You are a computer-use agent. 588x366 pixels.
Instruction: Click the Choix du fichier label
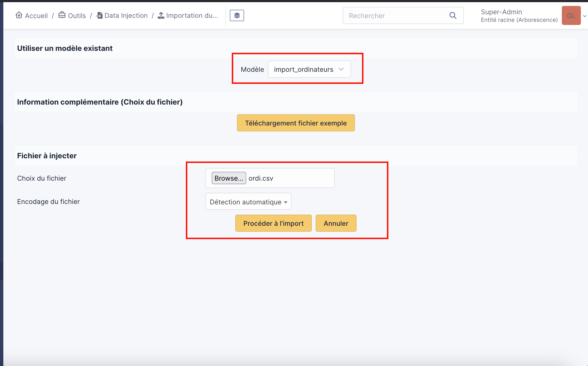pyautogui.click(x=42, y=178)
